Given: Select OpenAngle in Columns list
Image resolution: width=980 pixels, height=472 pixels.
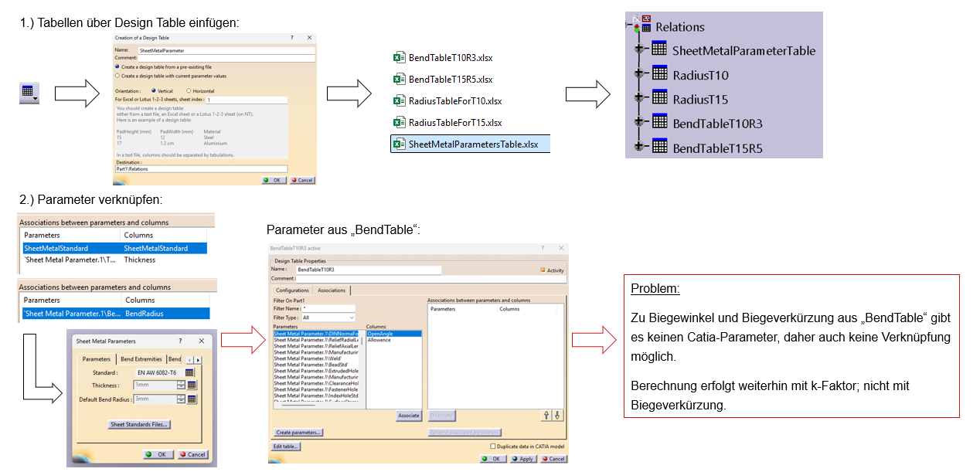Looking at the screenshot, I should (x=394, y=334).
